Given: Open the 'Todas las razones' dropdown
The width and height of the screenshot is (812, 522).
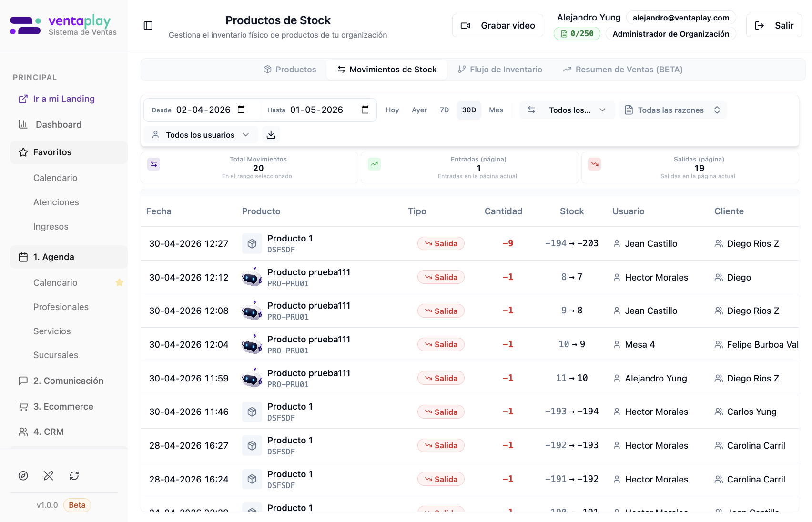Looking at the screenshot, I should [673, 110].
